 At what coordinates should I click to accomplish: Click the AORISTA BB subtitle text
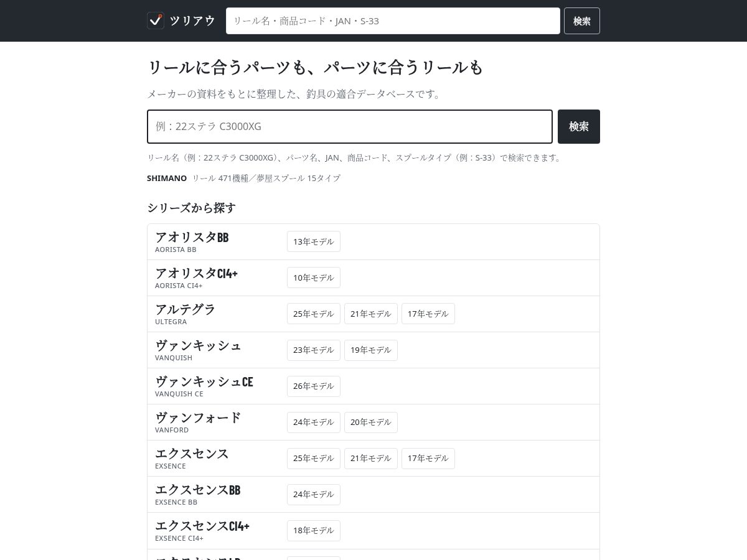176,250
